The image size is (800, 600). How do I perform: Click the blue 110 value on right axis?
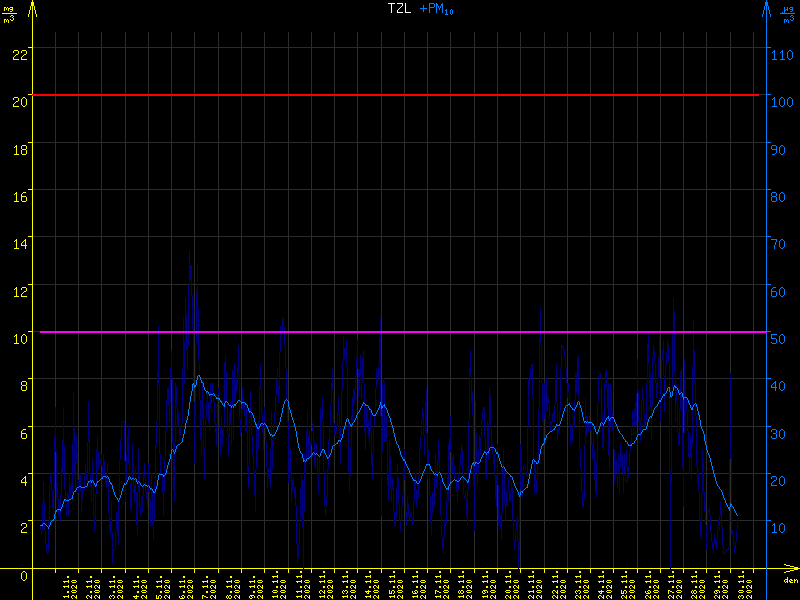pos(783,53)
